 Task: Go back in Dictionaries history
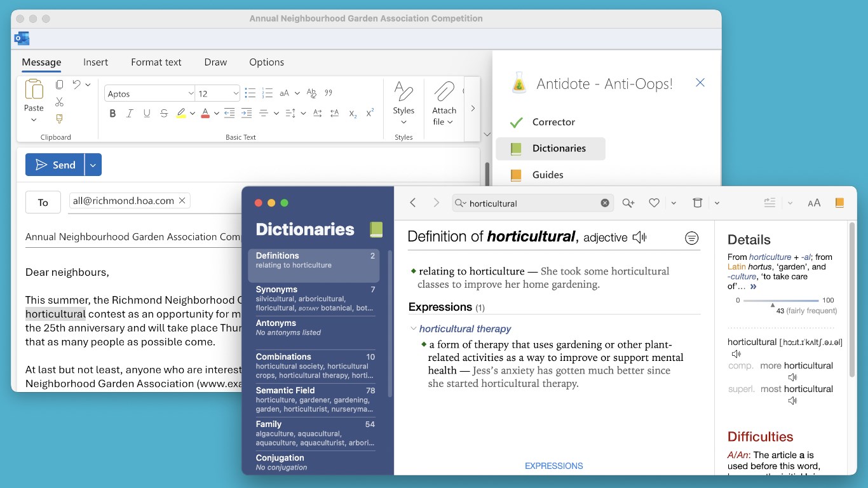click(413, 203)
